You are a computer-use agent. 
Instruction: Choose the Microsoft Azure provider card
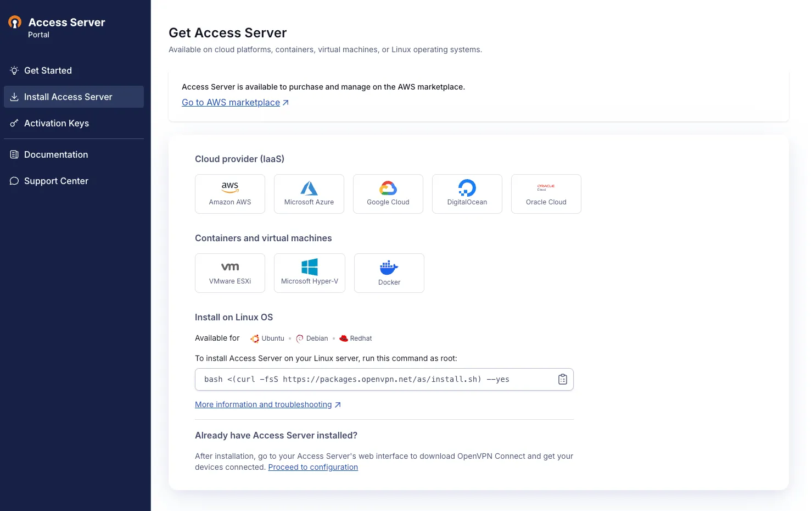click(309, 194)
